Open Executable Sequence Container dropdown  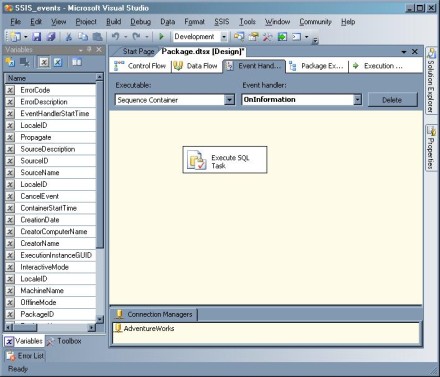click(x=230, y=100)
